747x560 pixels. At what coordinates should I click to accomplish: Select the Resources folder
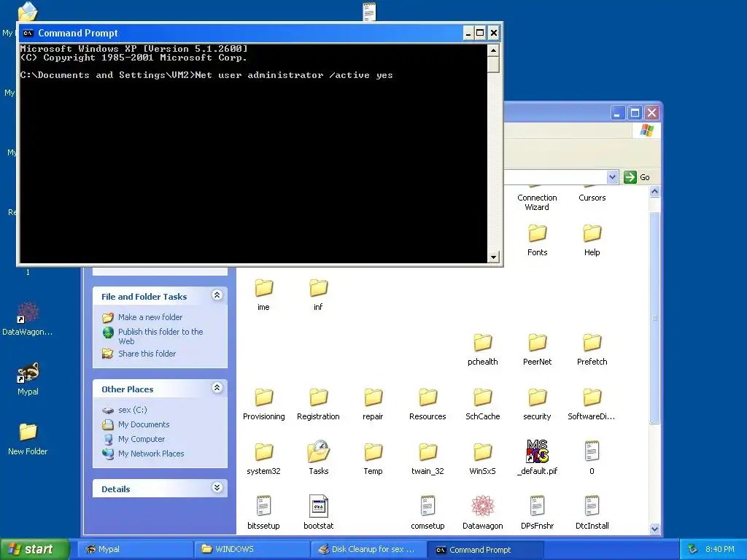427,404
